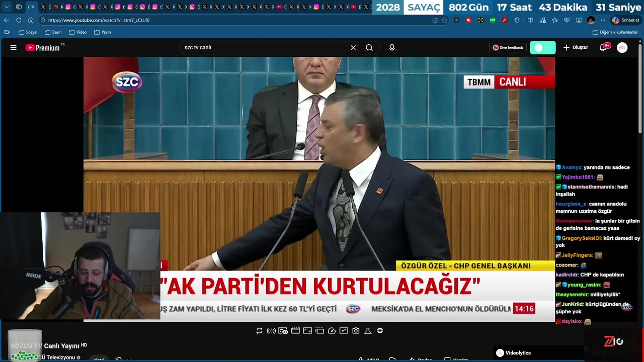Flip the teal toggle switch in YouTube header

point(543,48)
